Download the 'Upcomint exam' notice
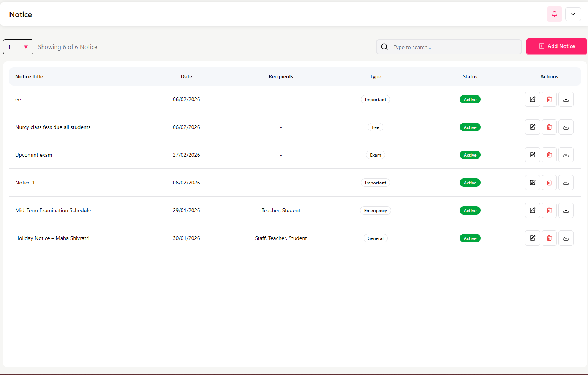 (566, 155)
